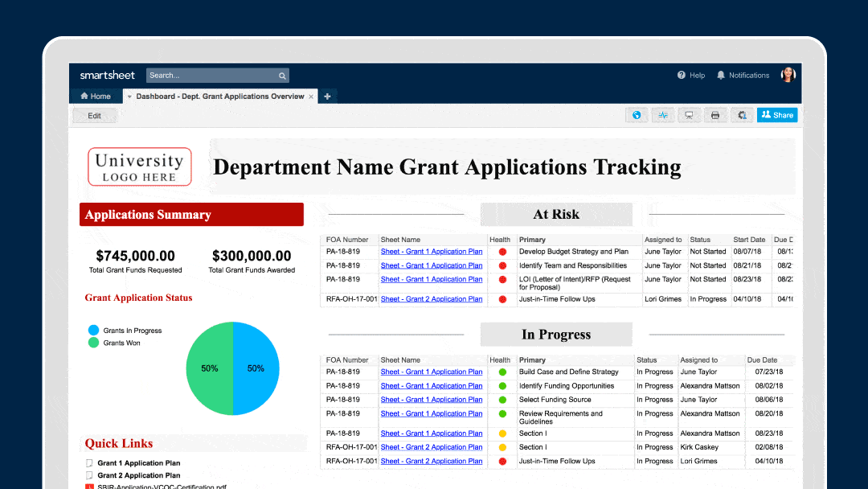
Task: Open dashboard settings via gear icon
Action: coord(741,115)
